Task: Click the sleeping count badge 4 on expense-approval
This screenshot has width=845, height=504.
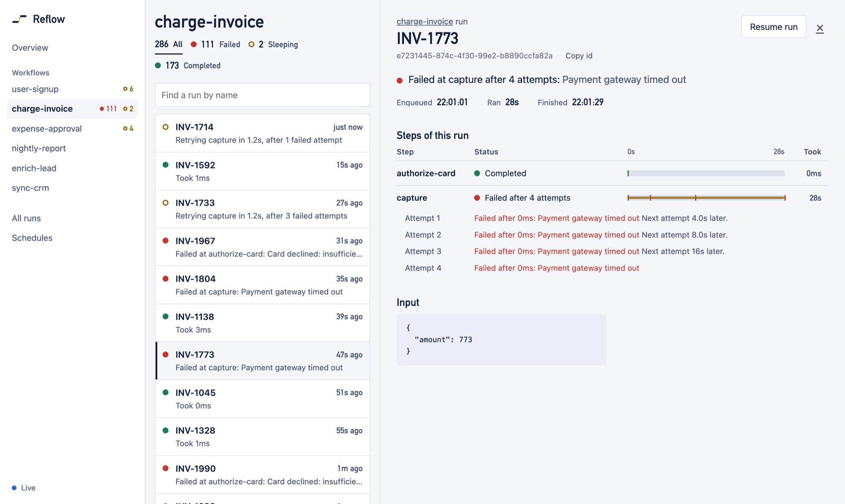Action: (x=128, y=128)
